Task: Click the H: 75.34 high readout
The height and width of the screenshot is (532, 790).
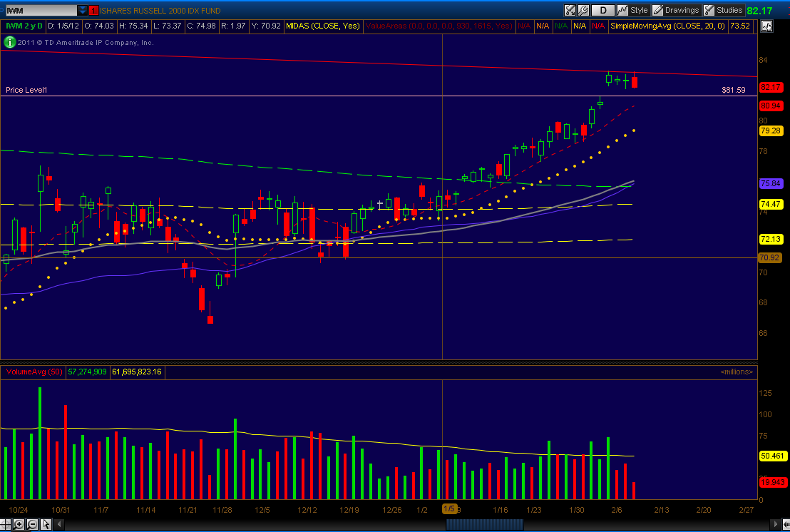Action: [133, 26]
